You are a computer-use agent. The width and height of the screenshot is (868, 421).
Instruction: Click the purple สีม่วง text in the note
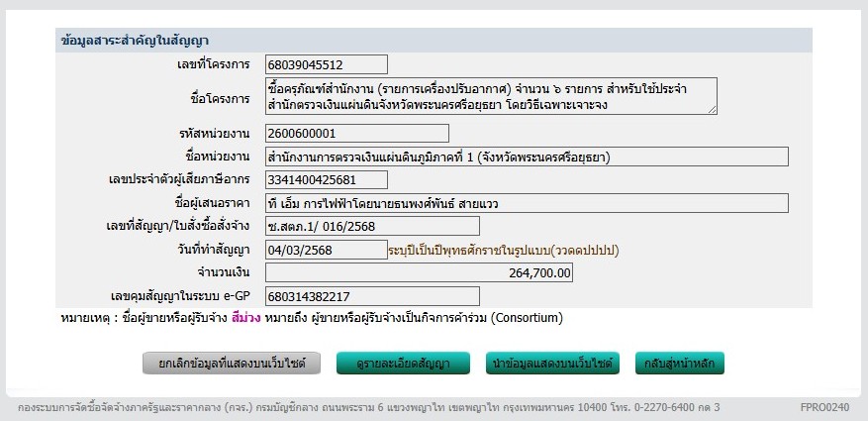point(246,318)
